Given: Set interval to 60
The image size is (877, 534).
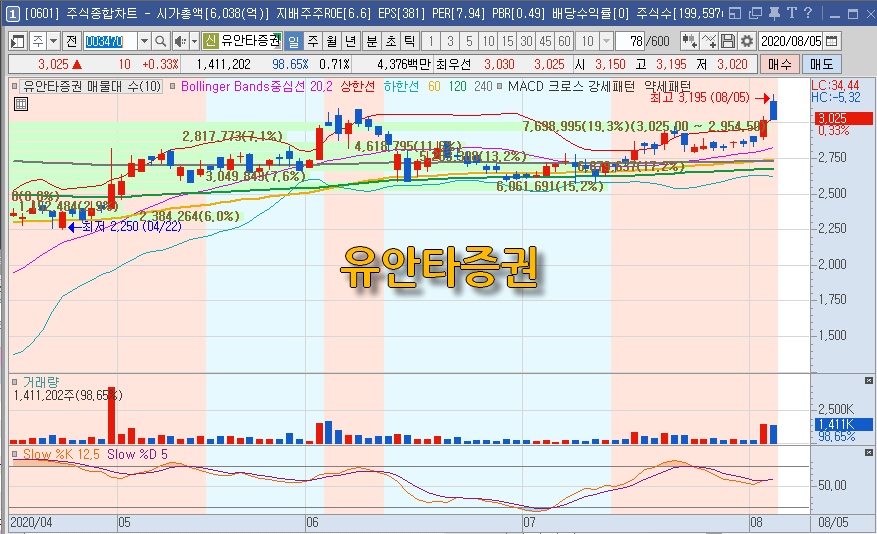Looking at the screenshot, I should [564, 41].
